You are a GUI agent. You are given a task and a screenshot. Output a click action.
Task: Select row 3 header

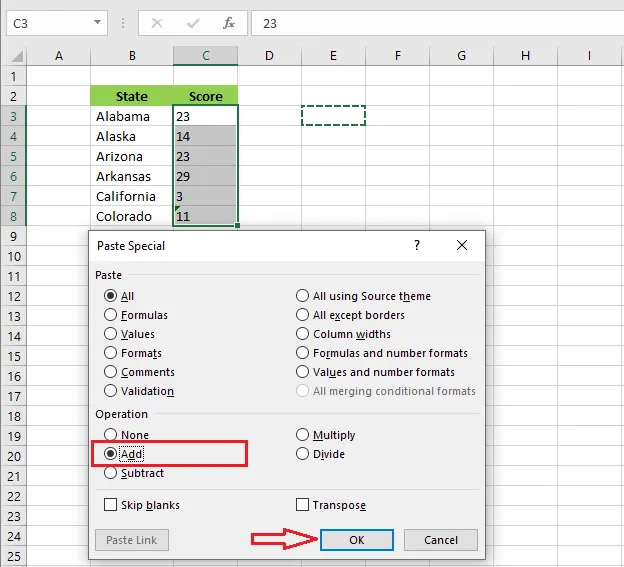pos(14,116)
